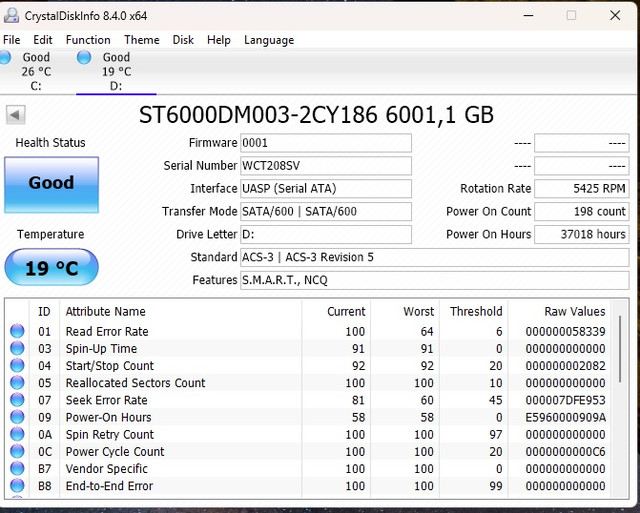Click status orb for Spin-Up Time
Image resolution: width=640 pixels, height=513 pixels.
pyautogui.click(x=17, y=348)
